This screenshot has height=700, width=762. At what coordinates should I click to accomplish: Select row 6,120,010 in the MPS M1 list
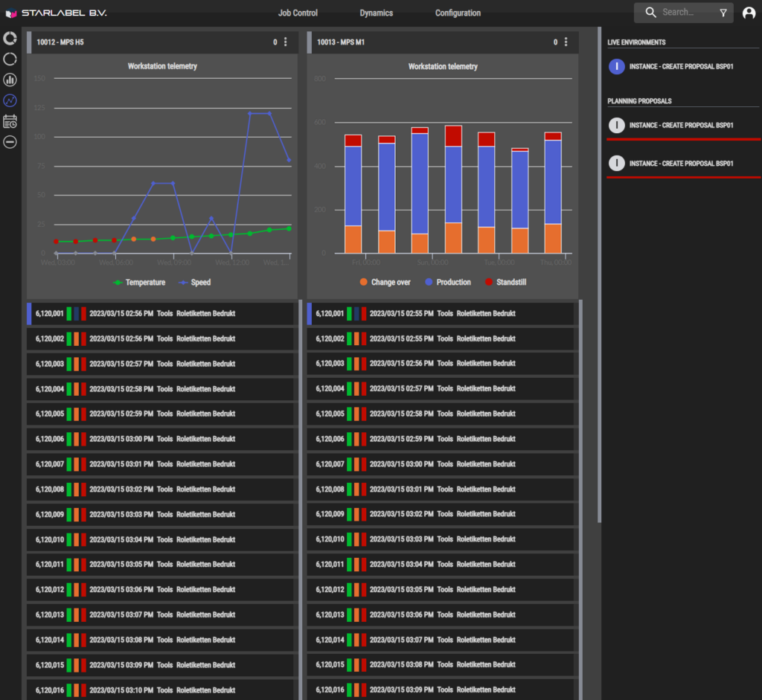(441, 539)
